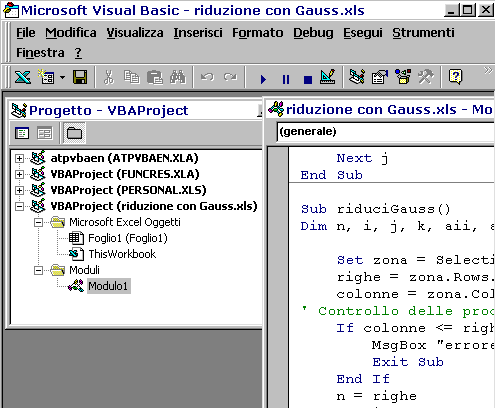Open Visual Basic Help question icon
Viewport: 495px width, 408px height.
coord(455,77)
